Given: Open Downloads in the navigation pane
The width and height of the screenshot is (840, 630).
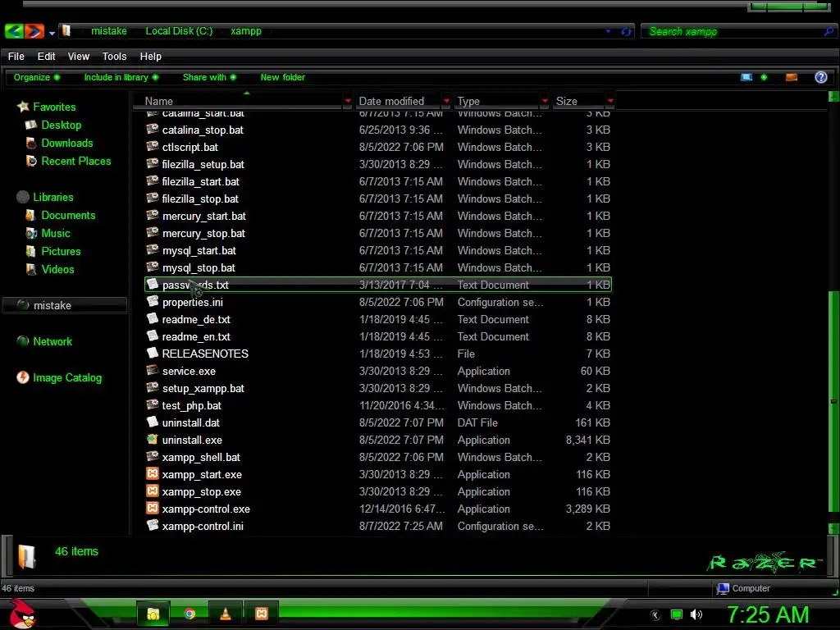Looking at the screenshot, I should (x=67, y=143).
